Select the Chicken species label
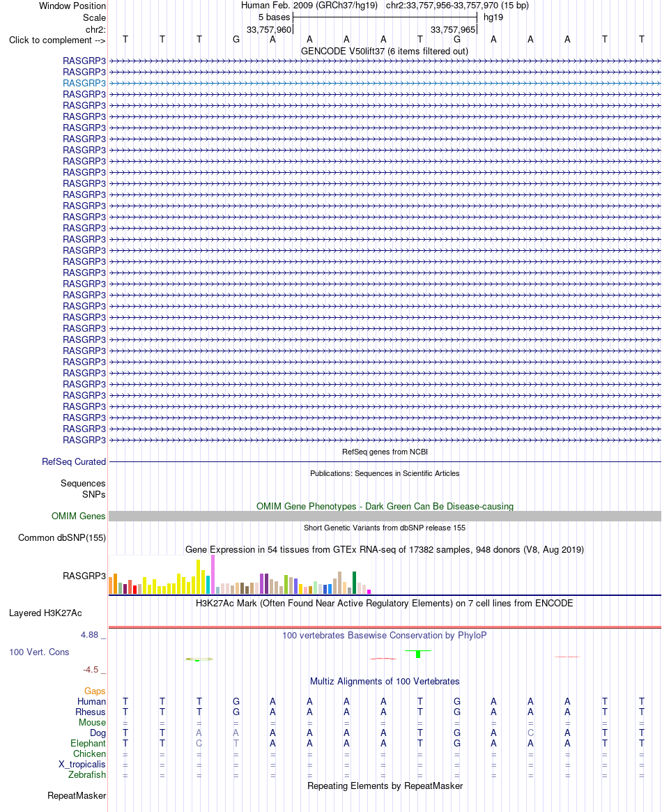This screenshot has width=662, height=812. [89, 753]
